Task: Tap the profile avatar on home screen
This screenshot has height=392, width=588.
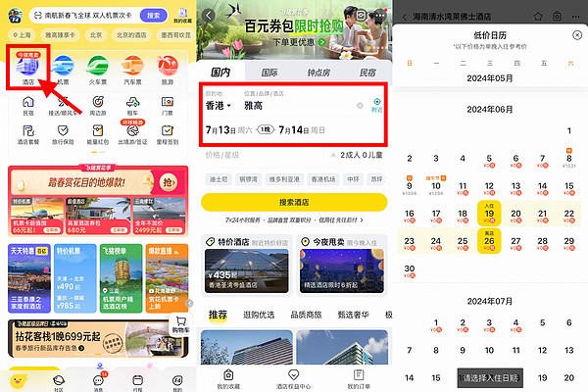Action: [x=16, y=16]
